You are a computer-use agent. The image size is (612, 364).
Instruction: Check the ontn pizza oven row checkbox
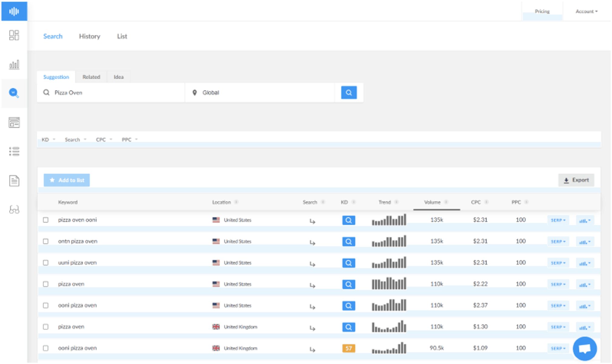pos(46,241)
